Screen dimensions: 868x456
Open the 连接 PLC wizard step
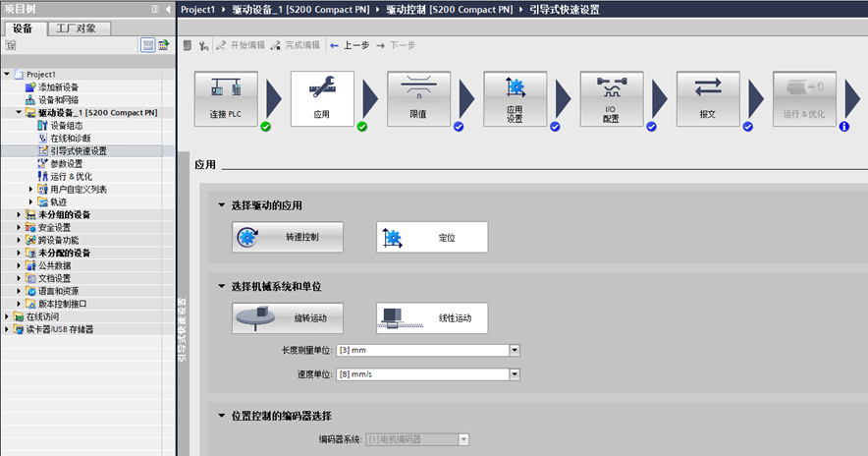coord(226,98)
